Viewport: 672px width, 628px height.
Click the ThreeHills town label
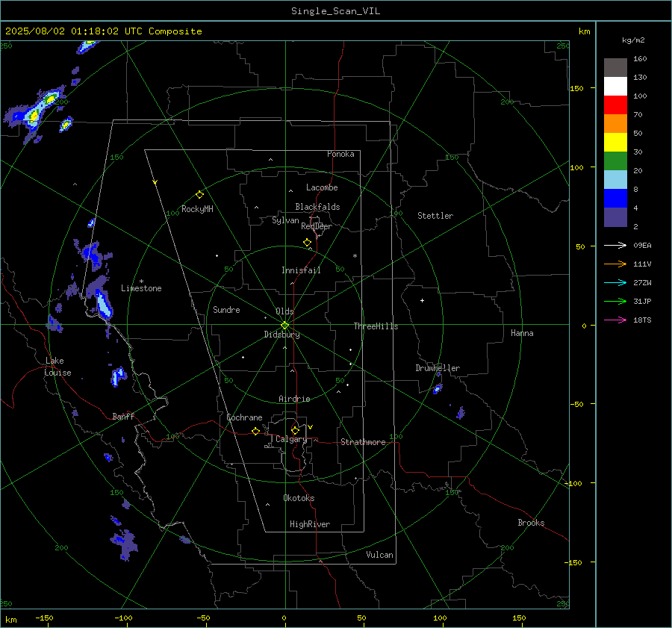[376, 326]
